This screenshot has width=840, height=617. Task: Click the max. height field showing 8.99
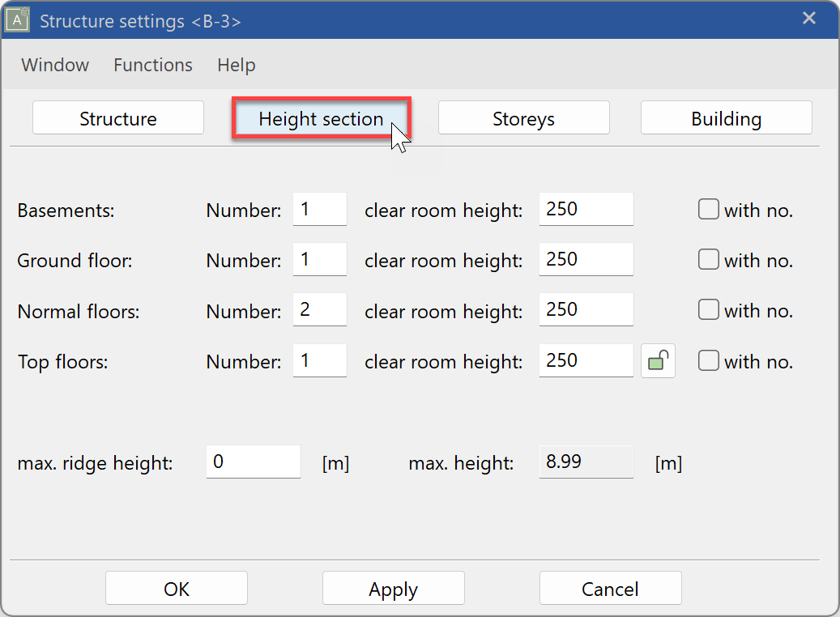click(x=586, y=461)
